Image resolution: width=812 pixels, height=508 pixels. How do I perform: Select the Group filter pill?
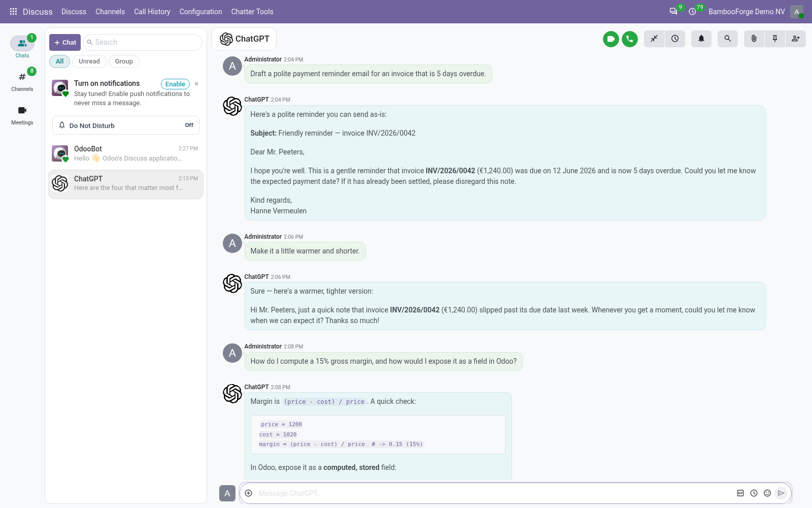tap(124, 61)
